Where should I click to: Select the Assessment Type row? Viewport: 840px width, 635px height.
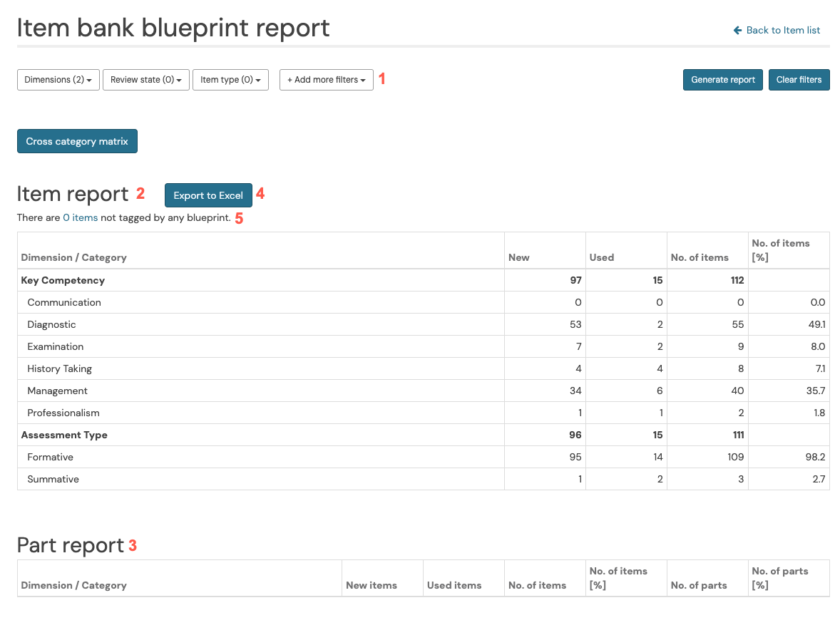[64, 435]
